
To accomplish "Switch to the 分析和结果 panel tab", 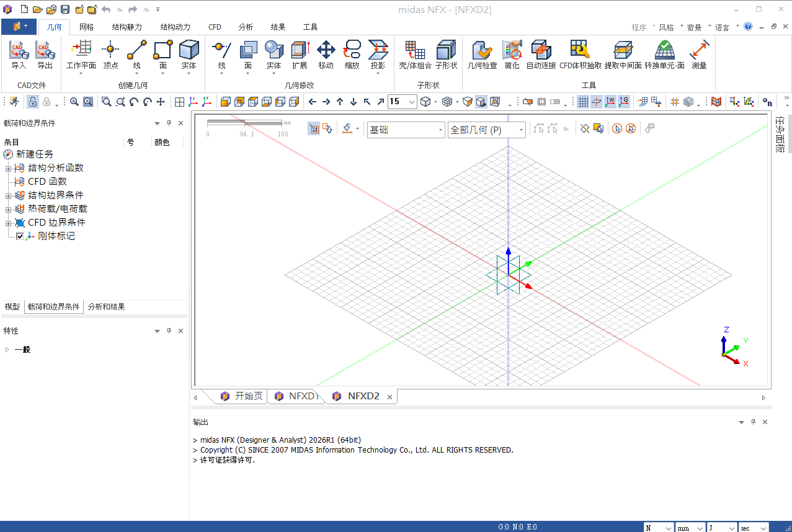I will pyautogui.click(x=106, y=307).
